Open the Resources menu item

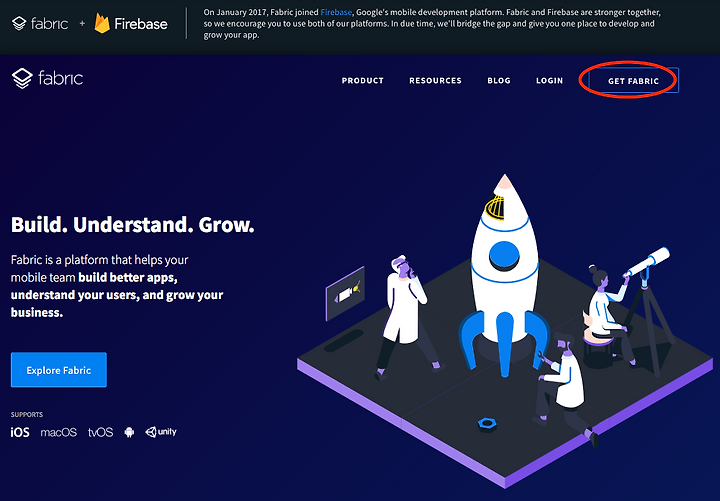click(x=435, y=80)
